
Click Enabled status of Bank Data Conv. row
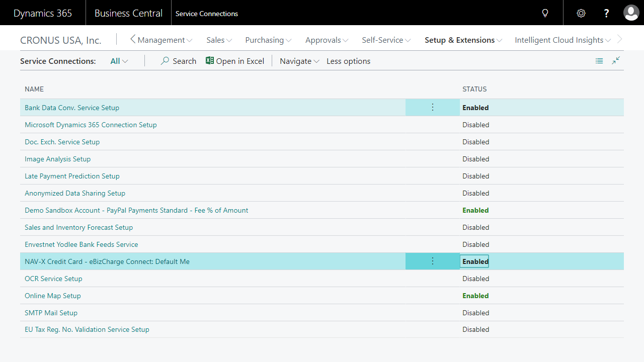475,108
